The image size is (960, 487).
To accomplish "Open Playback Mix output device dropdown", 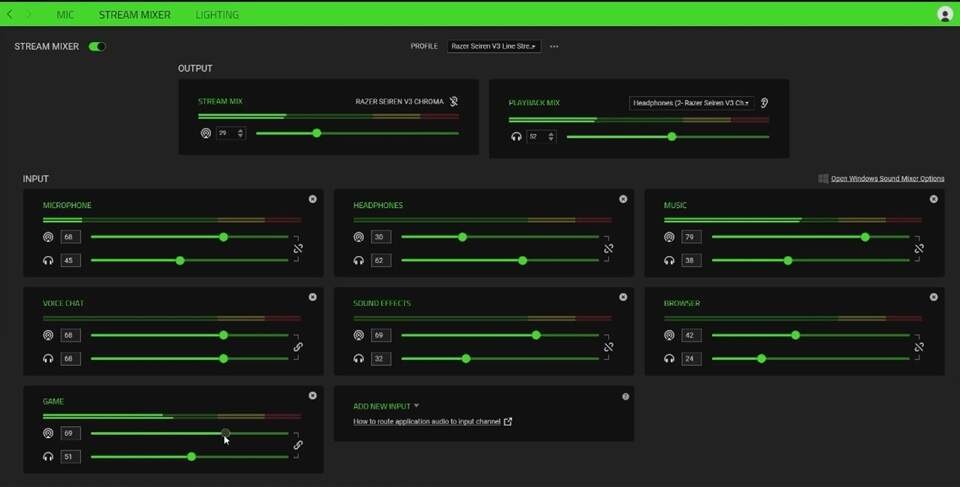I will click(691, 103).
